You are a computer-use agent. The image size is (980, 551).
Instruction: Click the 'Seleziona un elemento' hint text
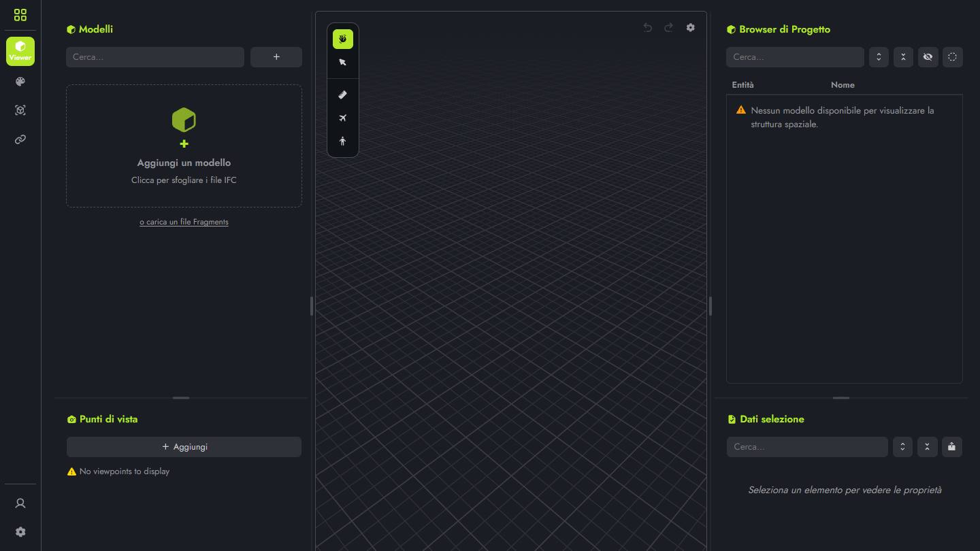(845, 490)
